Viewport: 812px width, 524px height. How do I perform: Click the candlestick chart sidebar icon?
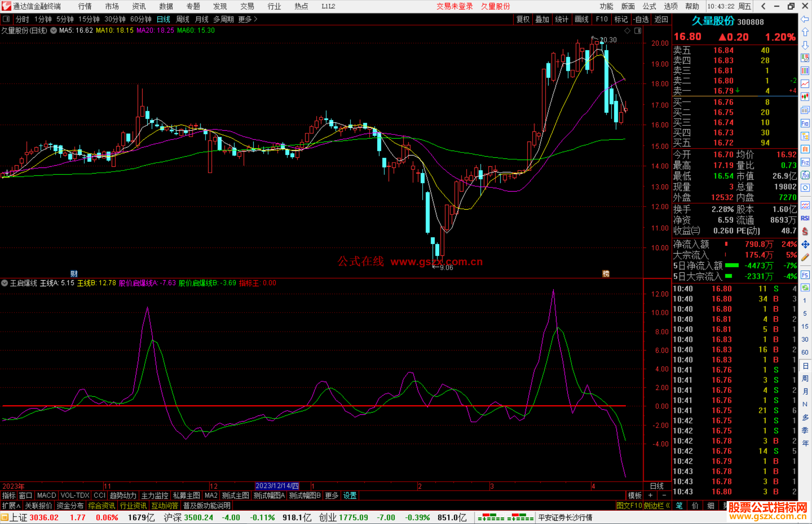[805, 97]
